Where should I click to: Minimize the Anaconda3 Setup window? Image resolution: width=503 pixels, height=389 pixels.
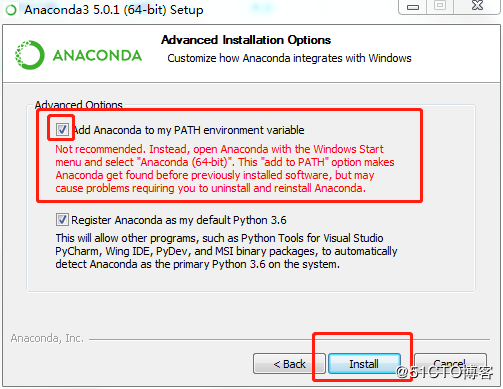pos(413,7)
